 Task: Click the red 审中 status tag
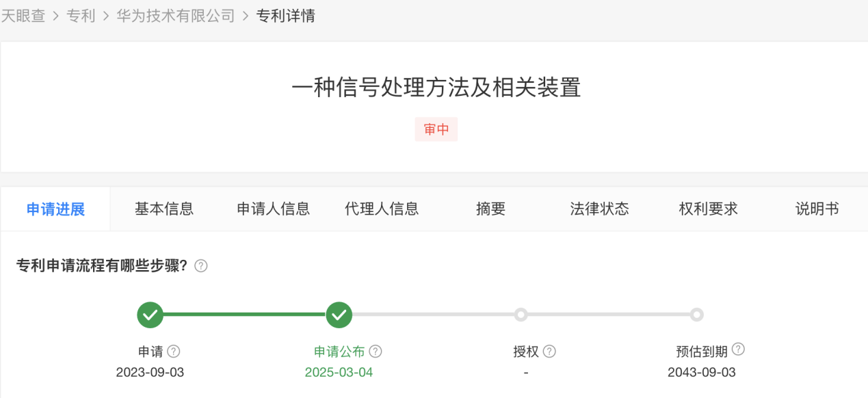pyautogui.click(x=436, y=129)
